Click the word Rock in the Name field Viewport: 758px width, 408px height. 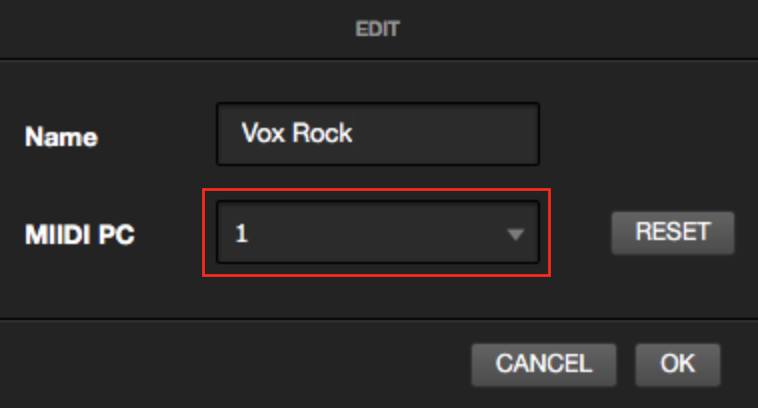tap(322, 133)
